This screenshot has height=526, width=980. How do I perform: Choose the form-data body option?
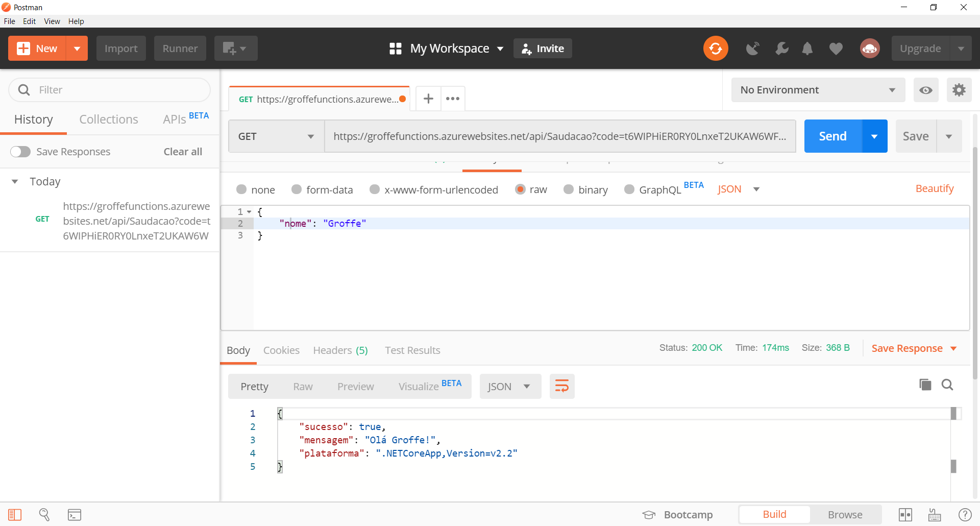(296, 189)
